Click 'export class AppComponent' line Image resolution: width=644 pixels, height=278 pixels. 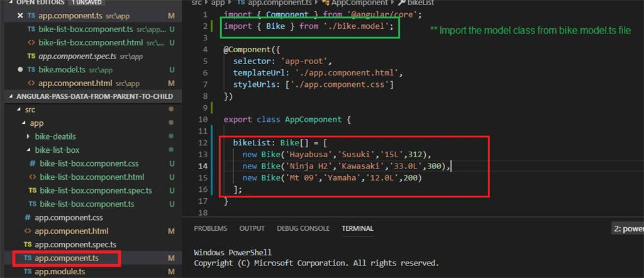click(287, 120)
